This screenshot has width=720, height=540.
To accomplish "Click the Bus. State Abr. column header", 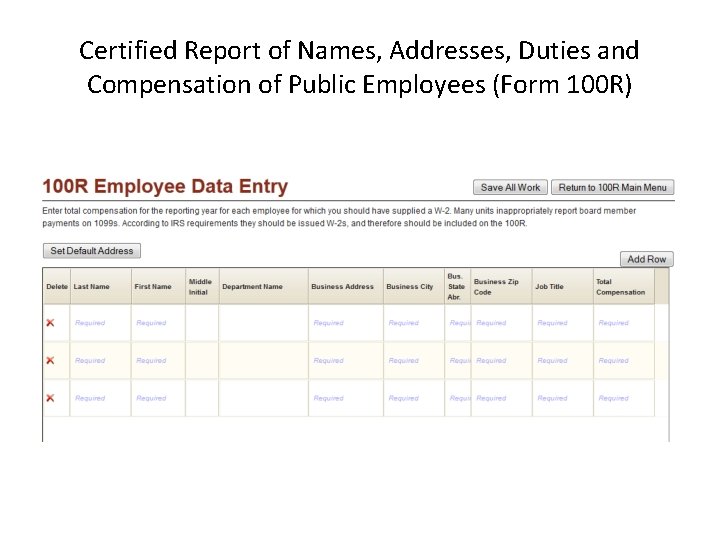I will click(x=458, y=287).
